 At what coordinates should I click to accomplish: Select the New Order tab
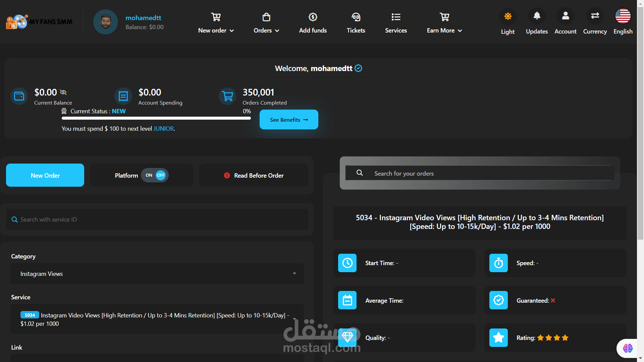pos(45,175)
